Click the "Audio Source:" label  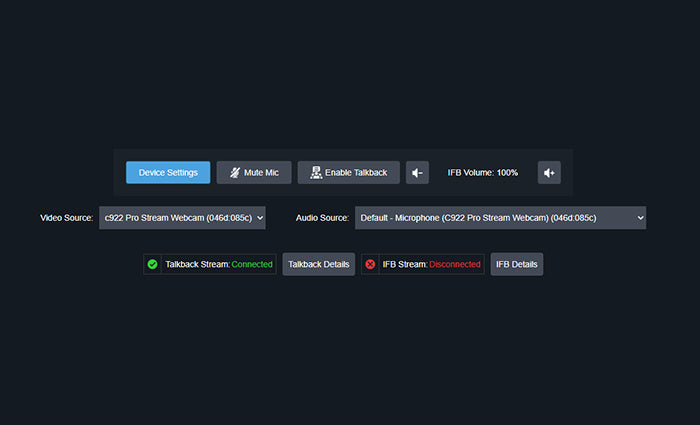[322, 217]
